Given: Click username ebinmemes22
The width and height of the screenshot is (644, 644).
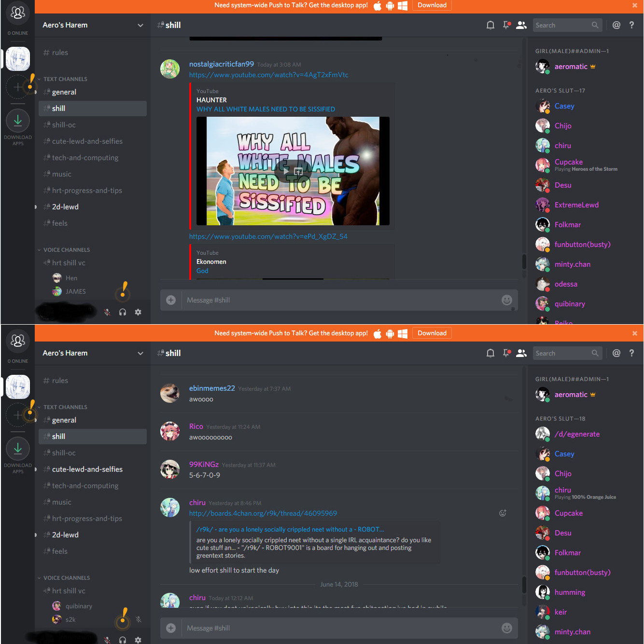Looking at the screenshot, I should pos(212,388).
